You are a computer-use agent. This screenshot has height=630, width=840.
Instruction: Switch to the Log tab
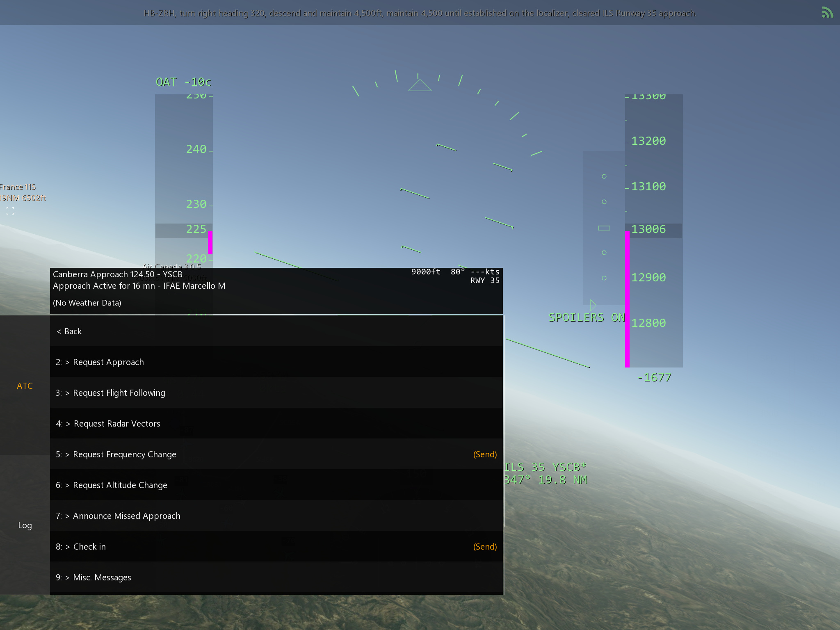tap(25, 525)
